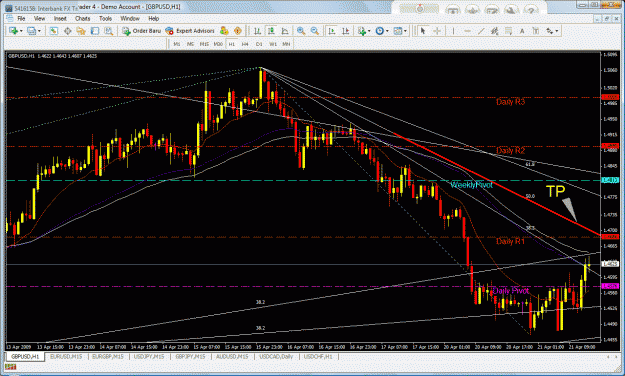Open the New Chart dropdown arrow

pyautogui.click(x=21, y=31)
